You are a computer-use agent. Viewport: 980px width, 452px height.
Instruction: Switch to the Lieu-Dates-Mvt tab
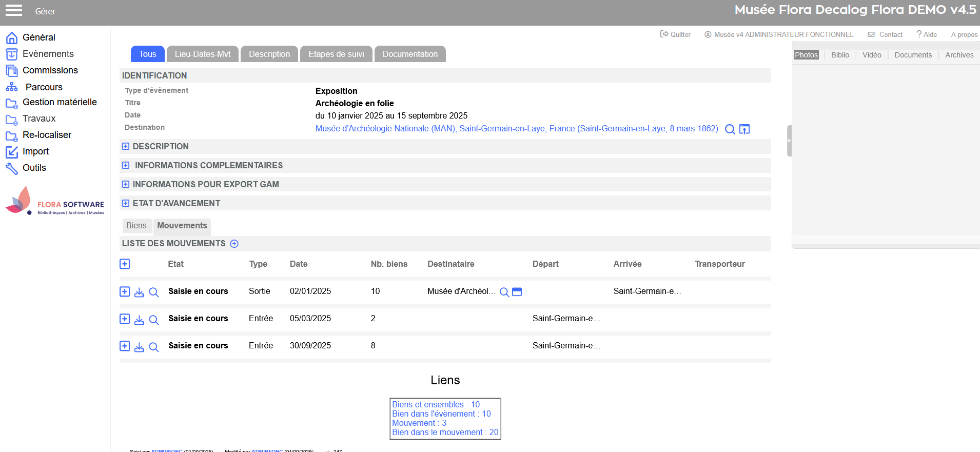[203, 54]
